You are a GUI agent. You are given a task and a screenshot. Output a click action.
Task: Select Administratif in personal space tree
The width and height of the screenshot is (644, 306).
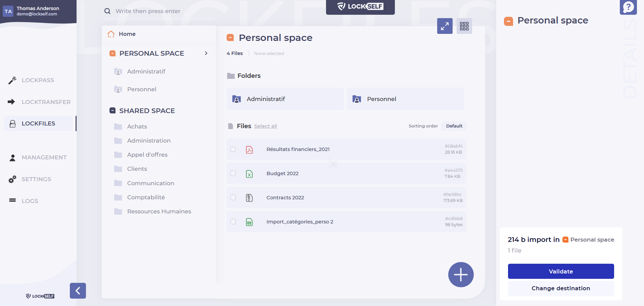click(x=146, y=71)
